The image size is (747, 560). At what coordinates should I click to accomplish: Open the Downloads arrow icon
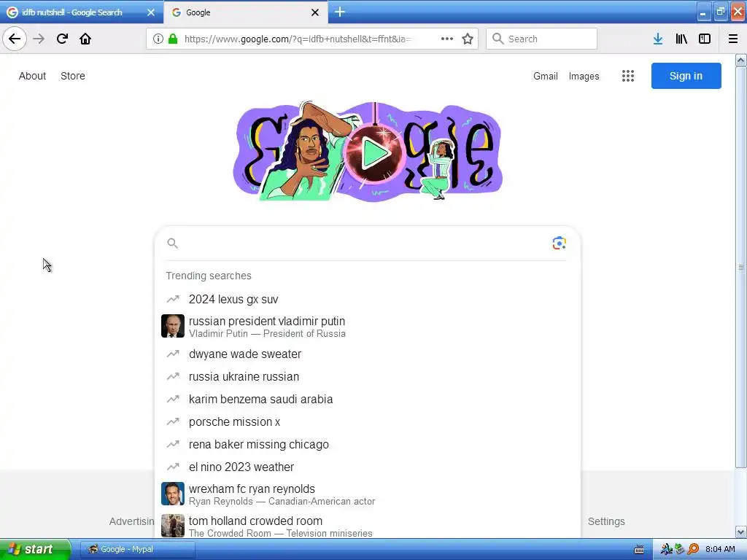coord(658,39)
